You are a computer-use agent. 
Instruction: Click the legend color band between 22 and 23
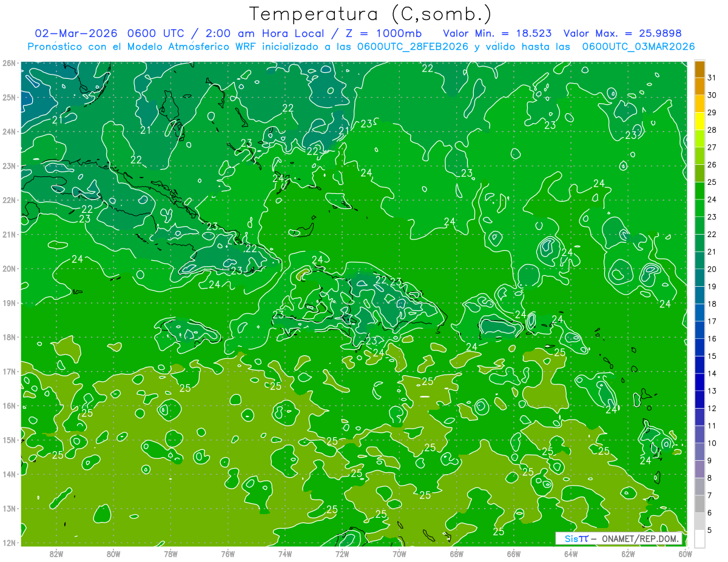coord(699,226)
